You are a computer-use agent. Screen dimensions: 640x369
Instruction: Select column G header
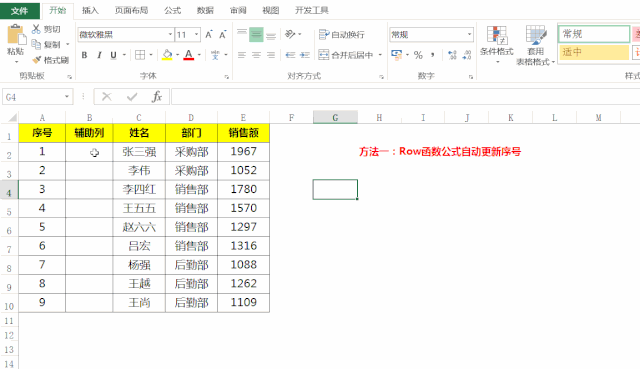pos(335,118)
